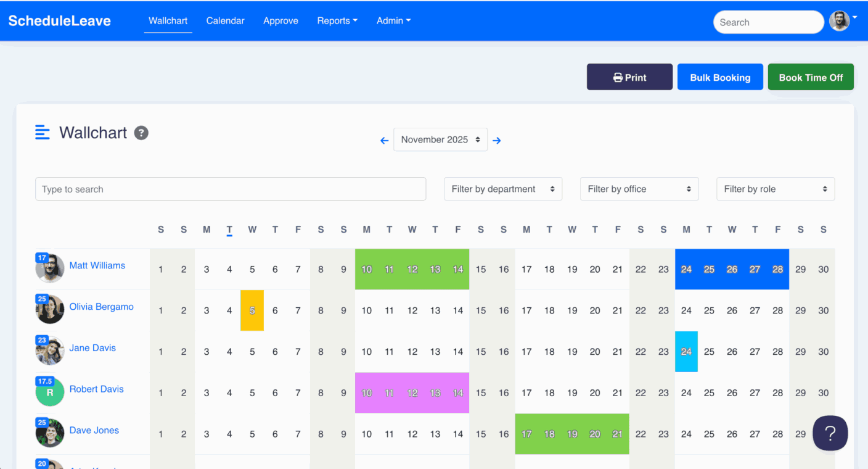Screen dimensions: 868x469
Task: Click Robert Davis' green initial avatar
Action: 50,392
